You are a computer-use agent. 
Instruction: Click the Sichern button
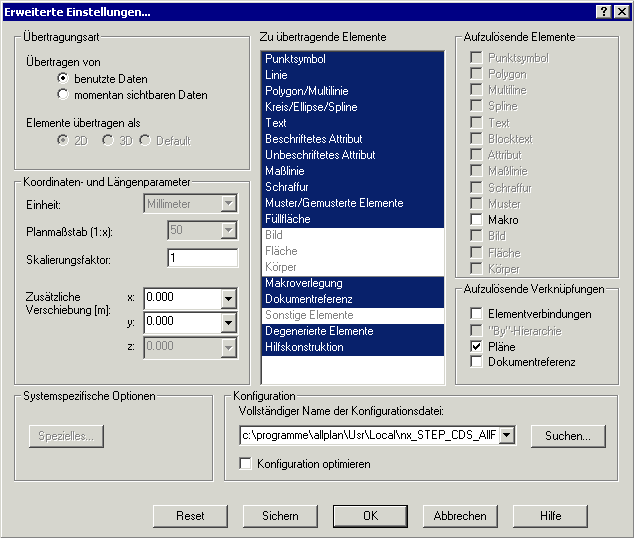click(280, 516)
